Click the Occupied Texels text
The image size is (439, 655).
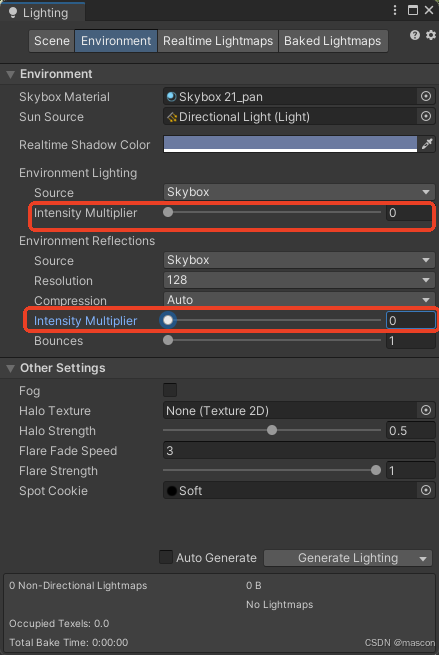tap(59, 623)
